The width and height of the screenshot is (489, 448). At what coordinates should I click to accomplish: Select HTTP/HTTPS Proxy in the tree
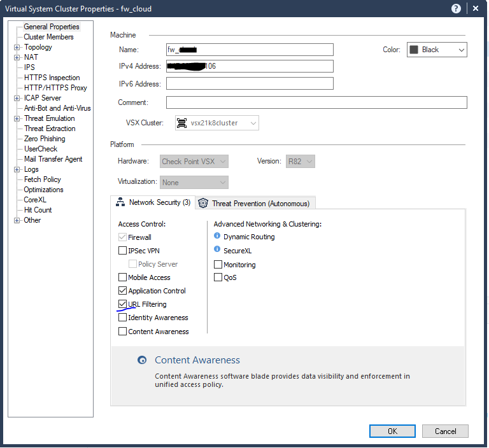coord(55,88)
